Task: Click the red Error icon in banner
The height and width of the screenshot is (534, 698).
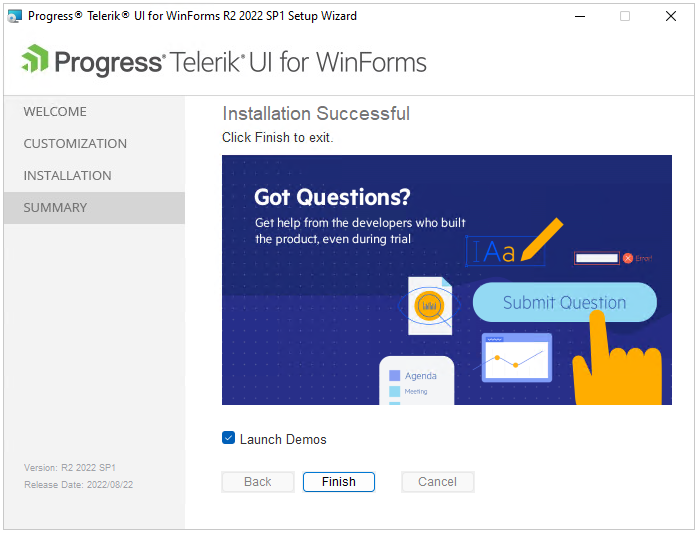Action: coord(628,258)
